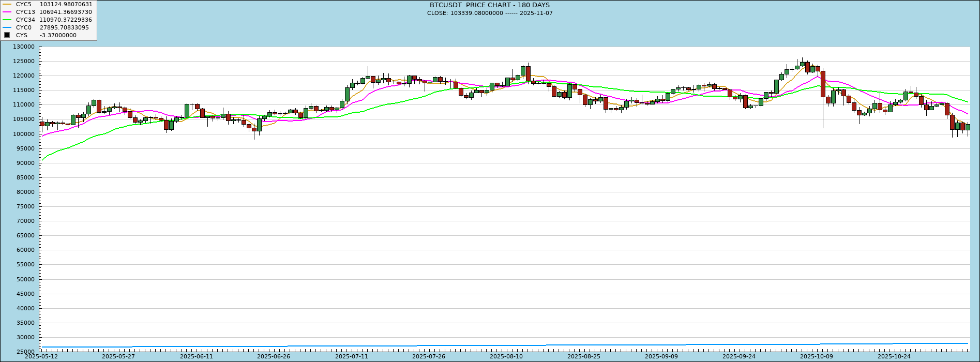The width and height of the screenshot is (980, 362).
Task: Click the CYS value -3.37000000
Action: (x=58, y=35)
